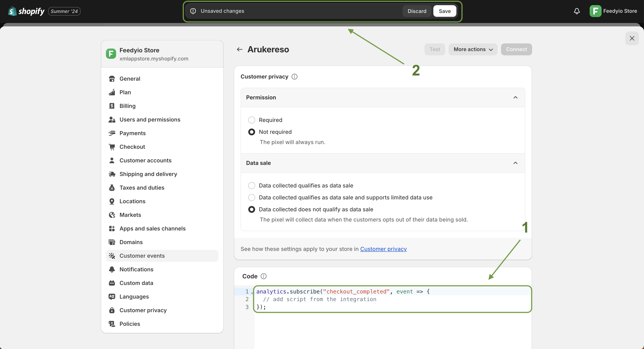
Task: Select 'Data collected qualifies as data sale' option
Action: [x=251, y=186]
